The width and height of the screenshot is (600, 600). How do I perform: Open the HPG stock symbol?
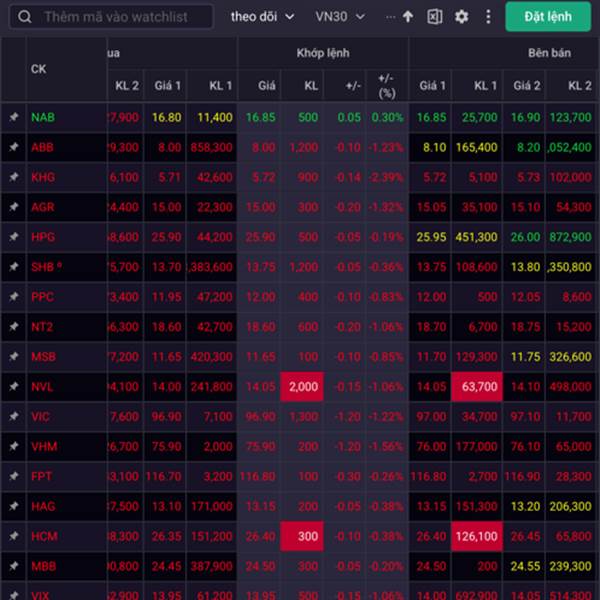(x=43, y=236)
